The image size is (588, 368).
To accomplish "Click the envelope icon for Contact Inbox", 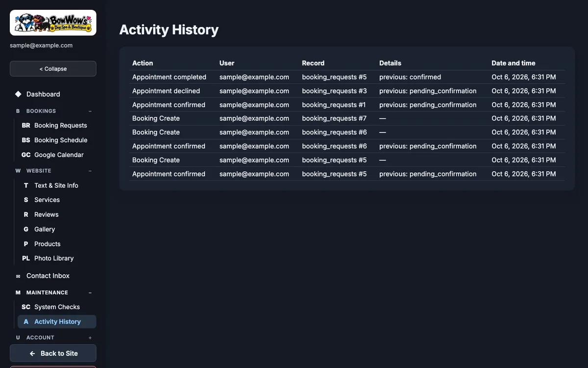I will pos(18,276).
